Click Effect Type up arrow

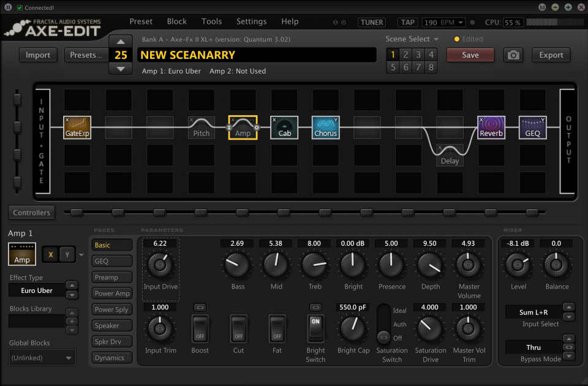72,286
